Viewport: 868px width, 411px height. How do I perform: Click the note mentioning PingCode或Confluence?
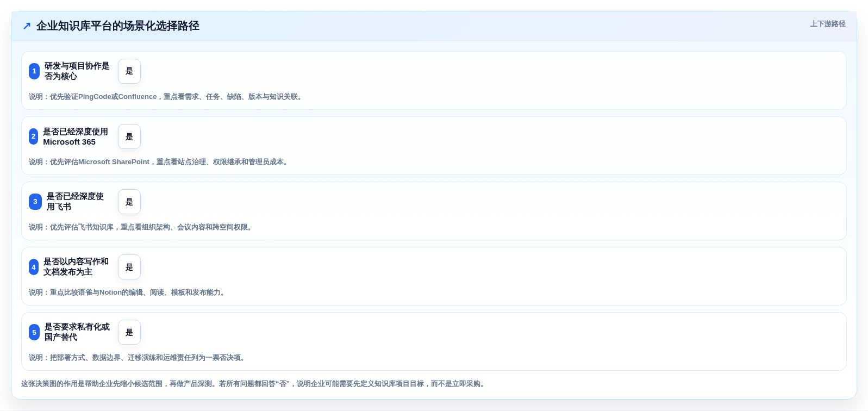(x=167, y=97)
